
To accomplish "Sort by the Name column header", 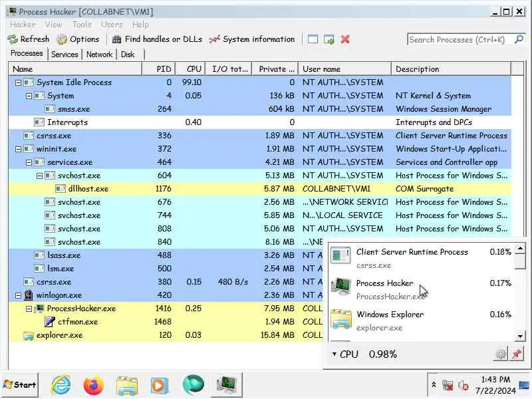I will 75,69.
